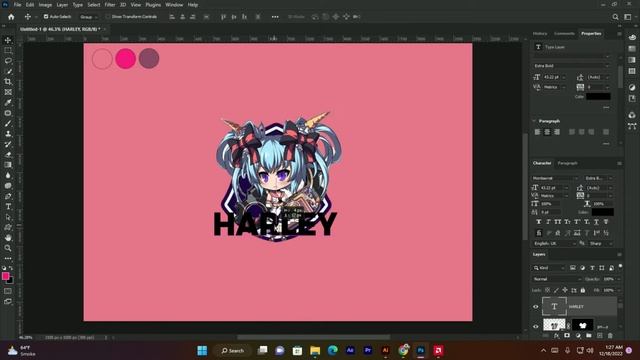The height and width of the screenshot is (360, 640).
Task: Add layer style fx icon
Action: (556, 336)
